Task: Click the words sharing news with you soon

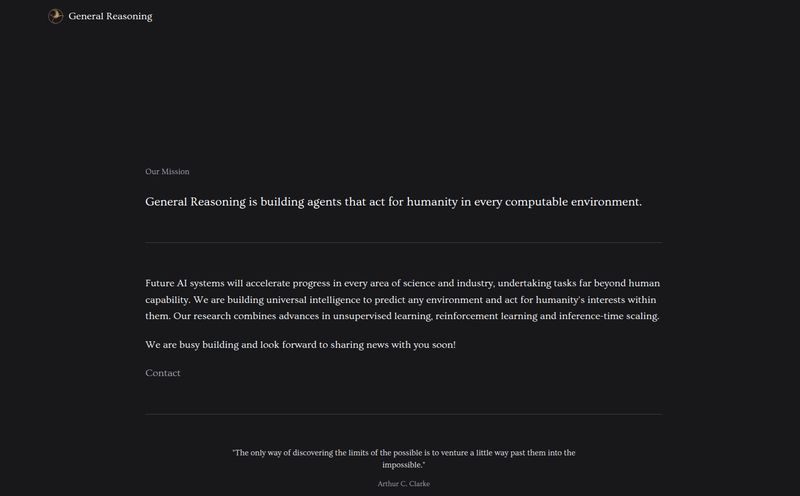Action: pos(393,345)
